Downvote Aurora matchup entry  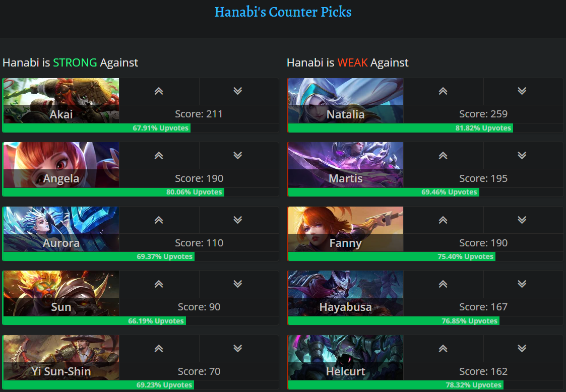click(x=238, y=220)
